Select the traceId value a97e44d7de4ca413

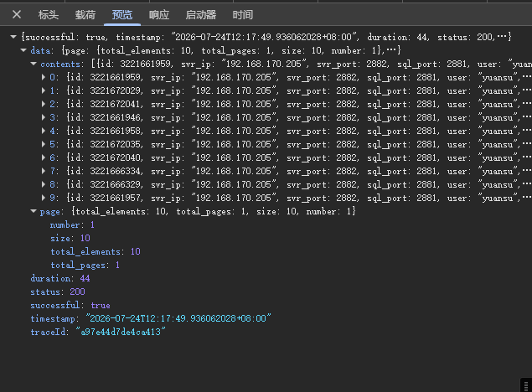[x=121, y=332]
